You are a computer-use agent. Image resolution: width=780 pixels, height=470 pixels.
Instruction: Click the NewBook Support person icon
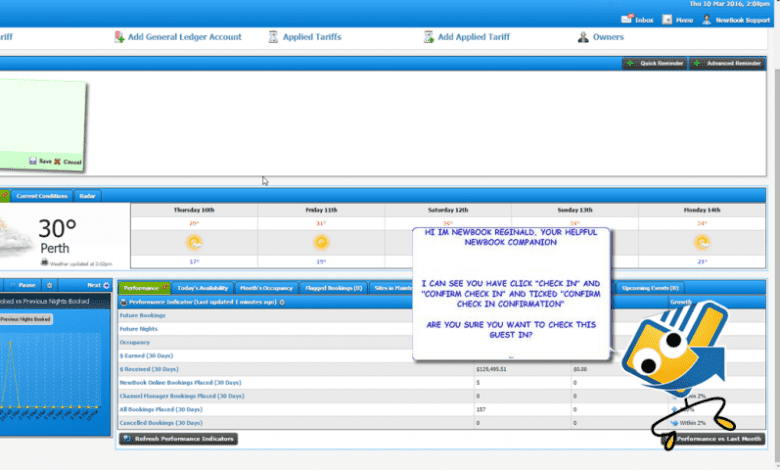click(706, 19)
